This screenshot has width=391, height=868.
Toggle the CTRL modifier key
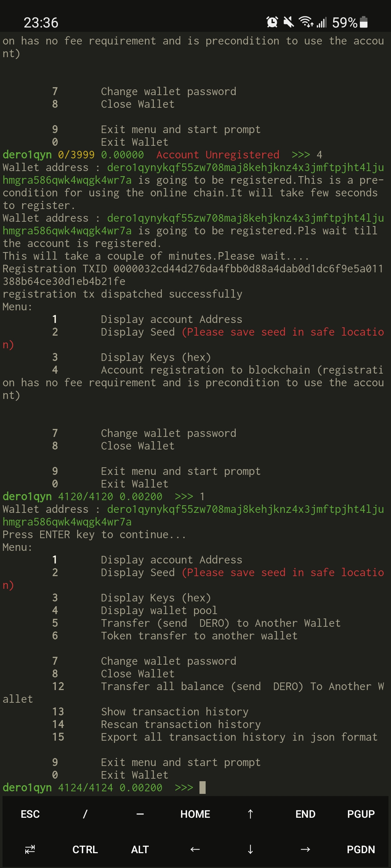[85, 849]
